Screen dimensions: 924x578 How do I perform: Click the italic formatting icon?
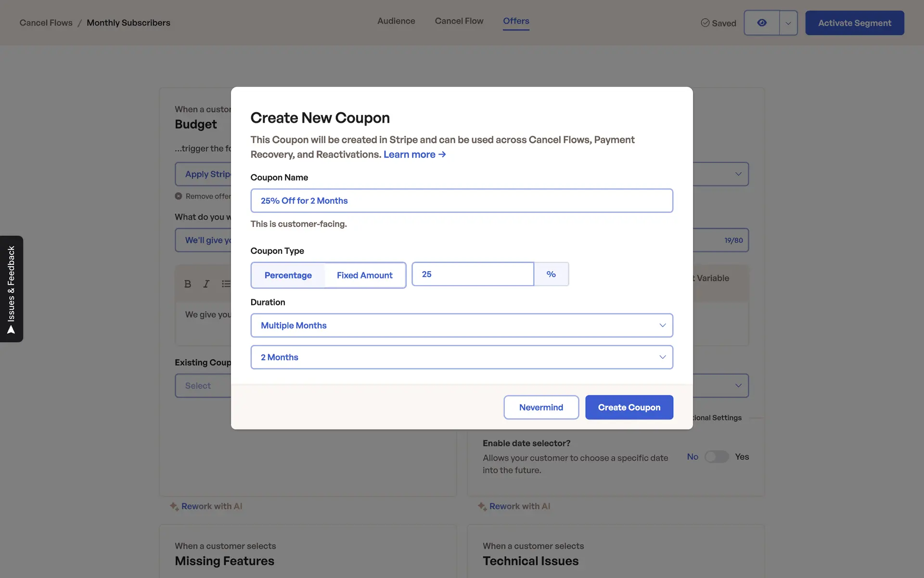pyautogui.click(x=206, y=284)
